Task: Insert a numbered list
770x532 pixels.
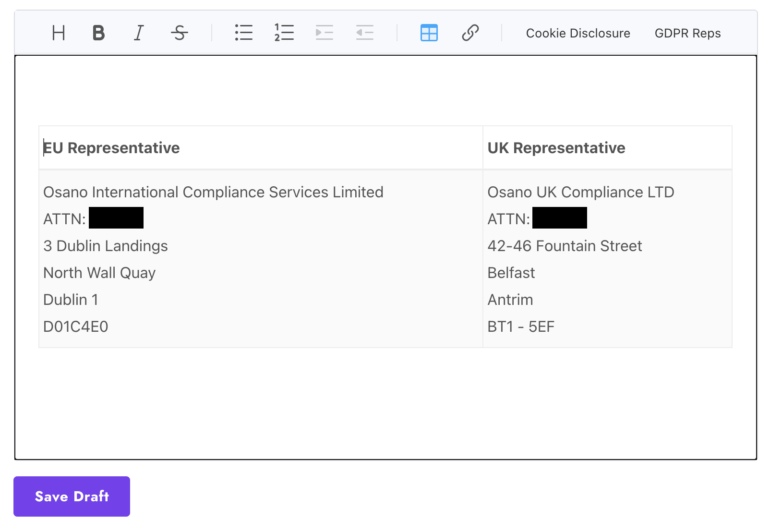Action: pyautogui.click(x=284, y=33)
